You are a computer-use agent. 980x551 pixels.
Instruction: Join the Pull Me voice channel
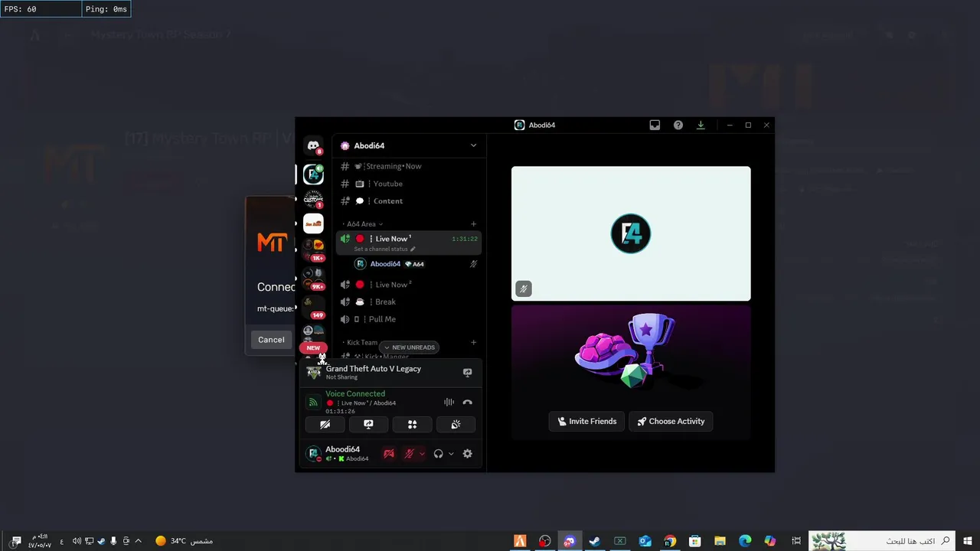click(x=409, y=319)
